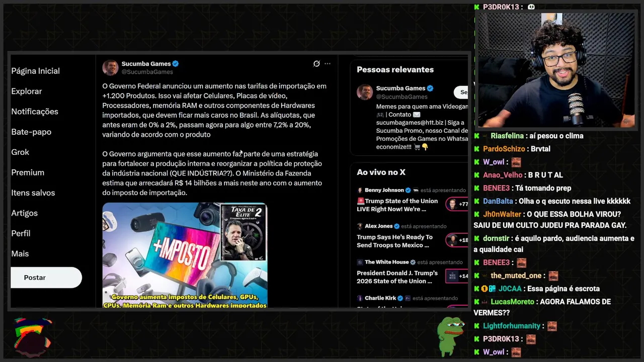Click username Anao_Velho in chat
This screenshot has height=362, width=644.
coord(503,175)
